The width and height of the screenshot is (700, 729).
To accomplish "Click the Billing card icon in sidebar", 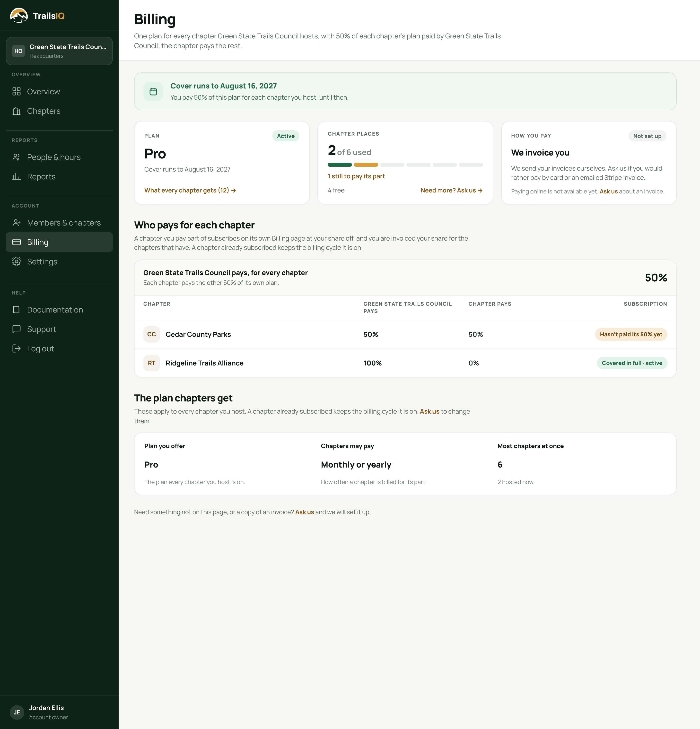I will 16,242.
